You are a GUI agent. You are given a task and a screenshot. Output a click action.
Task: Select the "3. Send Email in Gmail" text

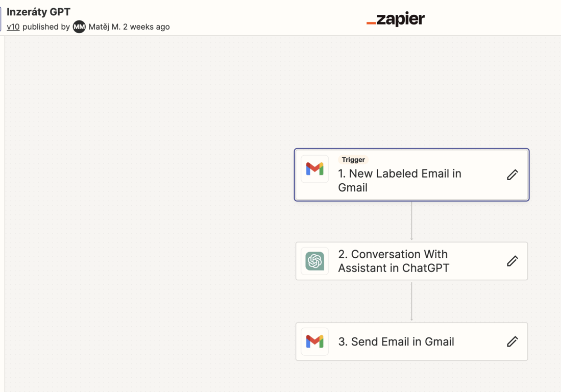(x=396, y=341)
